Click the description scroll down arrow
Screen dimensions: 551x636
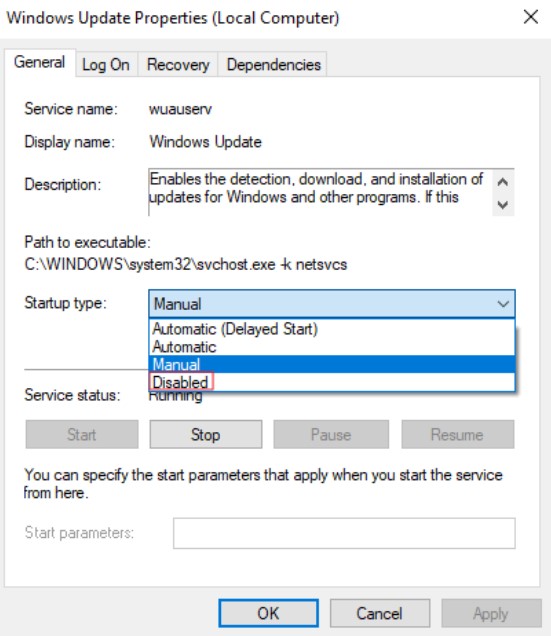pos(503,204)
